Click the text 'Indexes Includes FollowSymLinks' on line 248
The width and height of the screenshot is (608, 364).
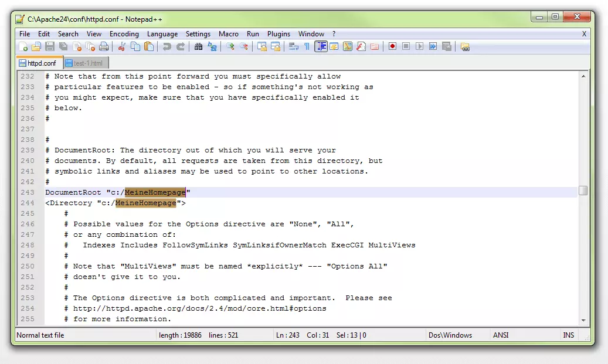155,245
